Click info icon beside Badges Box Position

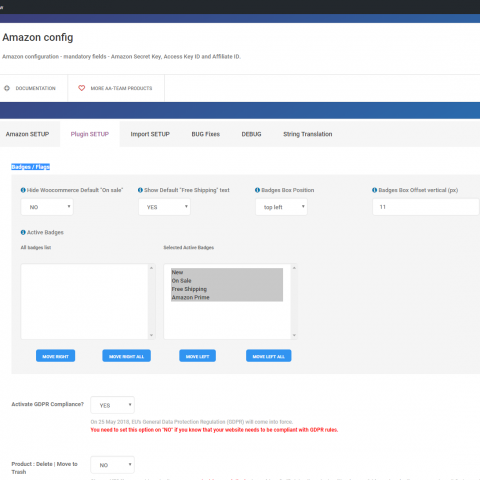pos(257,190)
